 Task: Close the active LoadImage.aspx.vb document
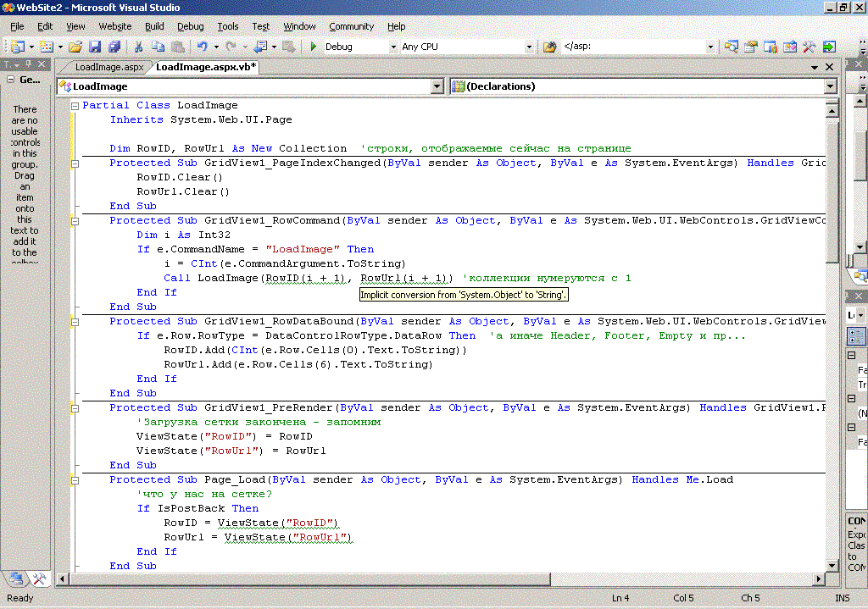click(x=831, y=67)
